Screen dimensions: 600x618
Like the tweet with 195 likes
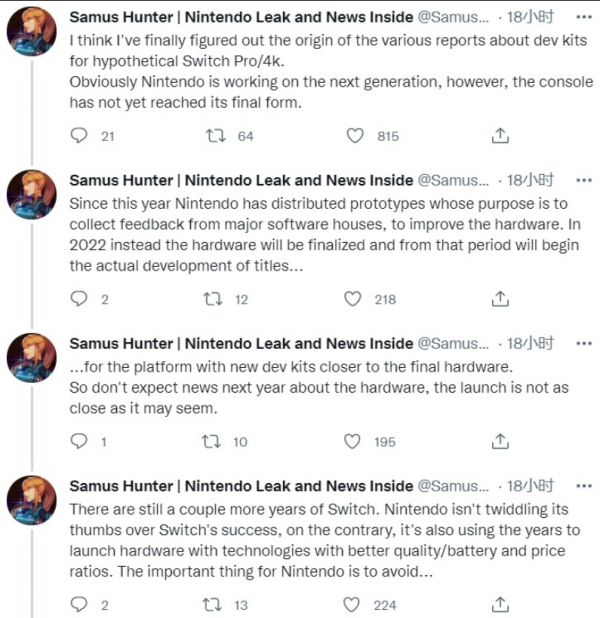click(352, 442)
